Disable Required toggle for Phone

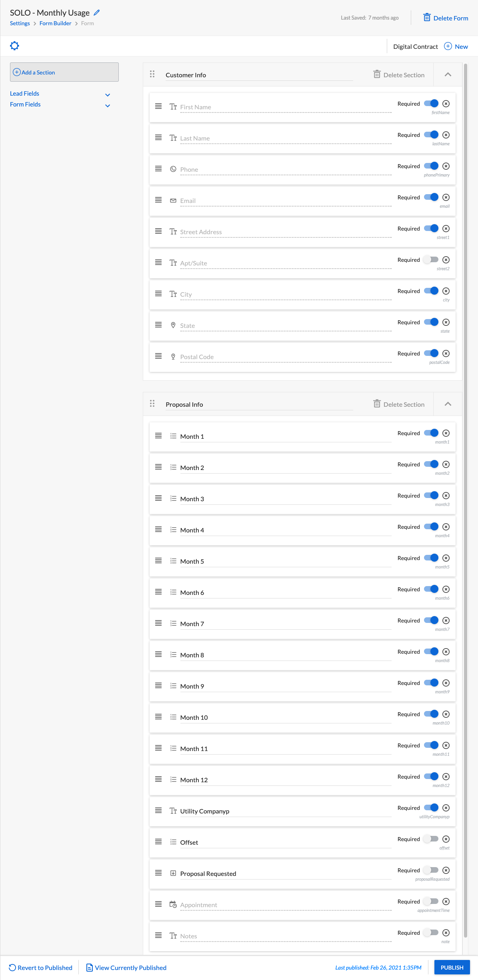click(431, 166)
